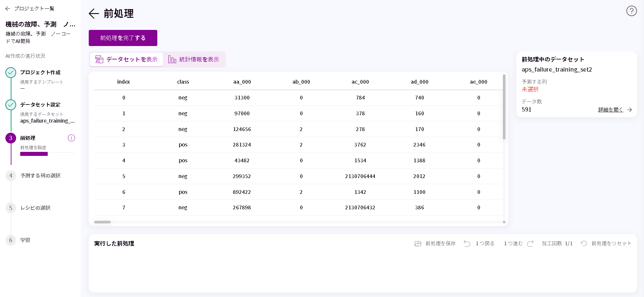Click the step 3 purple circle icon
The image size is (644, 297).
pos(11,138)
